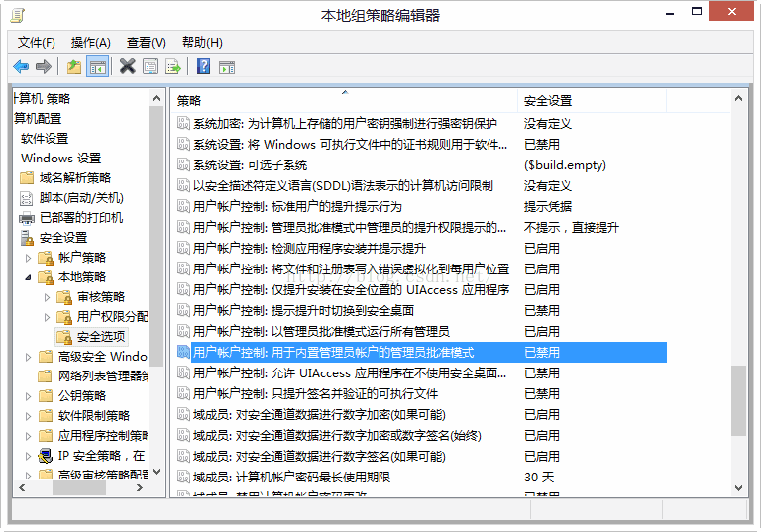761x532 pixels.
Task: Click policy icon of highlighted 用于内置管理员帐户 row
Action: [x=183, y=352]
